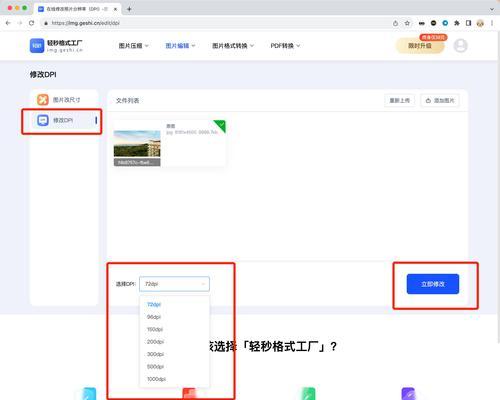Choose 150dpi from the DPI list

click(174, 329)
